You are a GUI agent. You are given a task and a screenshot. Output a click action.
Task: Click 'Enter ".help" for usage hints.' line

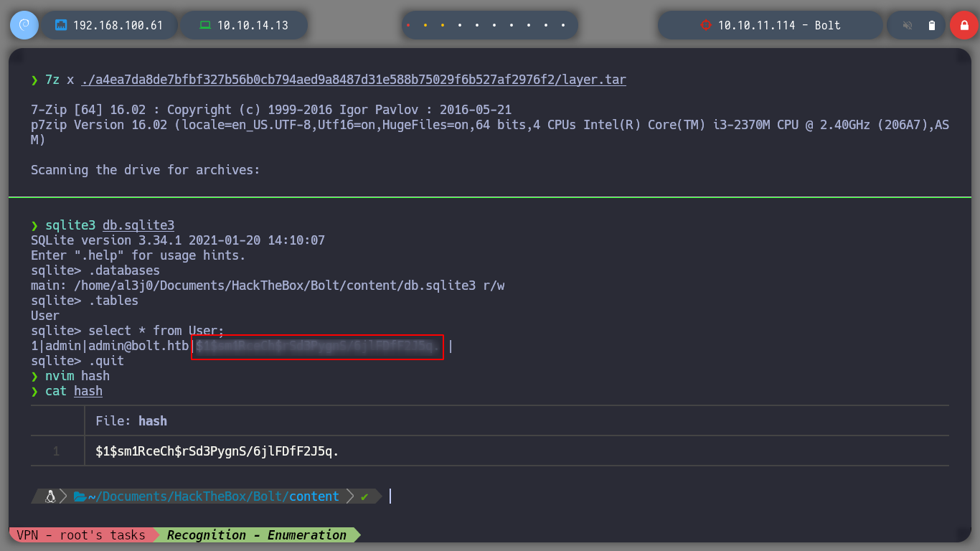pos(138,255)
